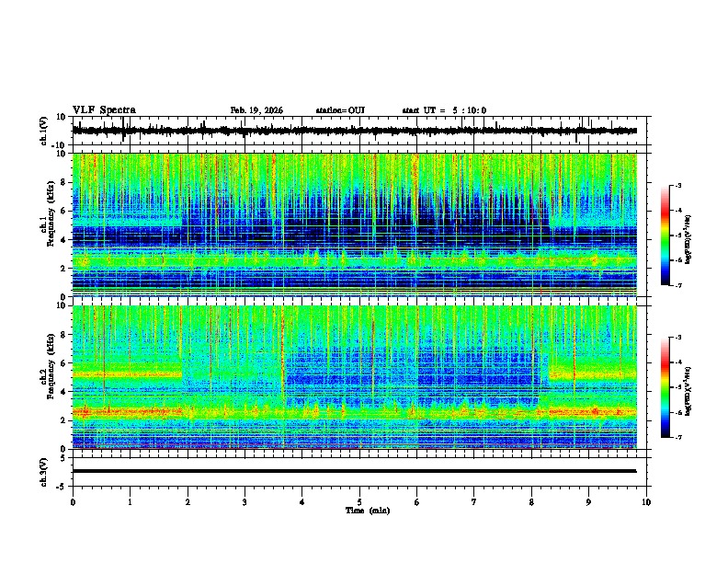Click the 'Time (min)' axis label
728x563 pixels.
click(x=368, y=511)
